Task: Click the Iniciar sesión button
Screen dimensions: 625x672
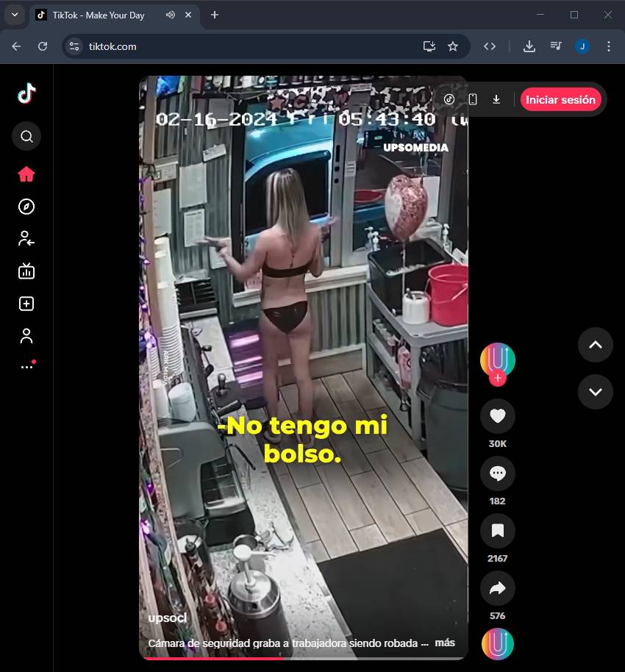Action: [x=560, y=99]
